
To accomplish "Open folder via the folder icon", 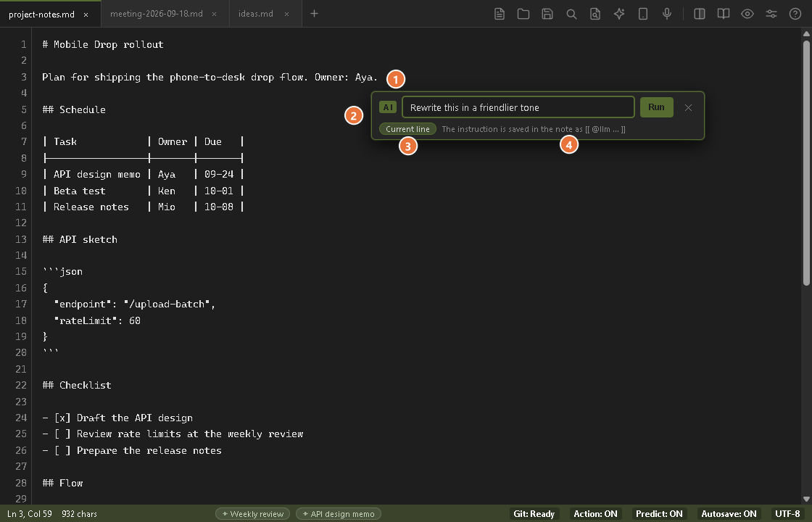I will (x=523, y=14).
